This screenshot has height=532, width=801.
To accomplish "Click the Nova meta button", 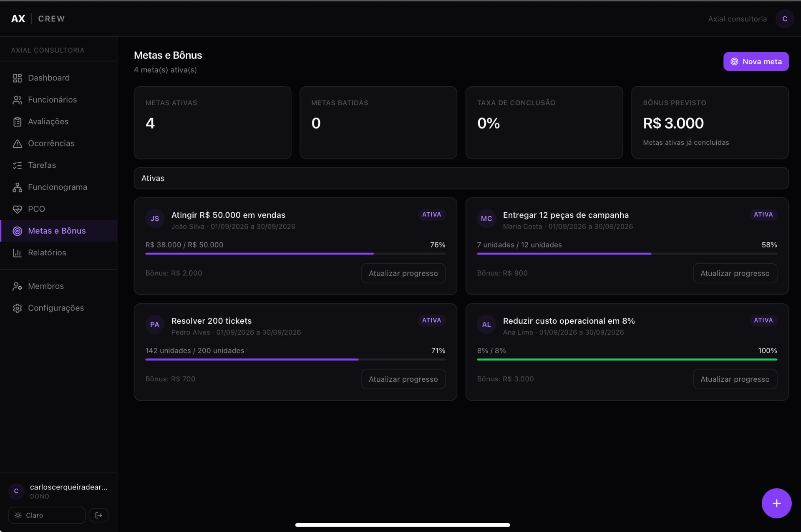I will (x=756, y=61).
